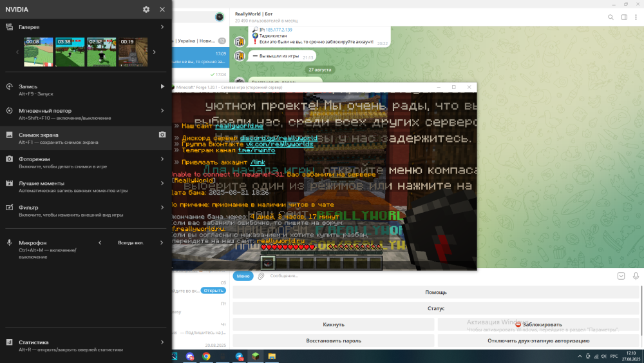The image size is (644, 363).
Task: Toggle bot keyboard icon
Action: point(621,276)
